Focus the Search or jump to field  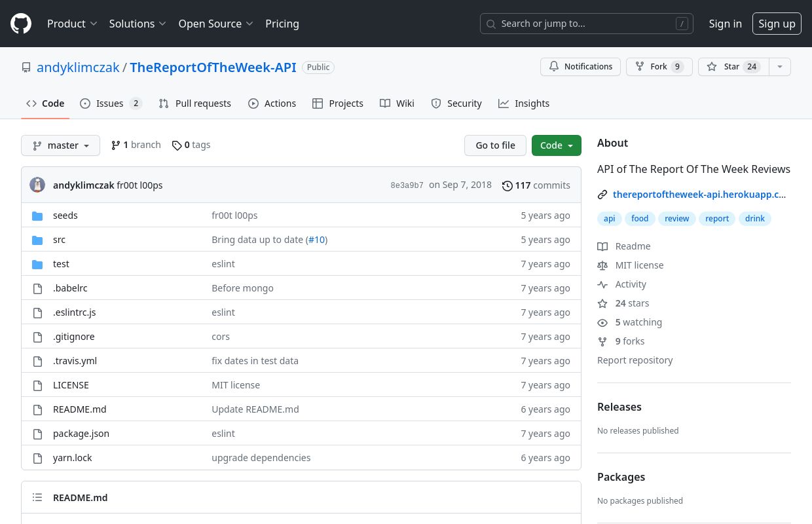pyautogui.click(x=586, y=24)
